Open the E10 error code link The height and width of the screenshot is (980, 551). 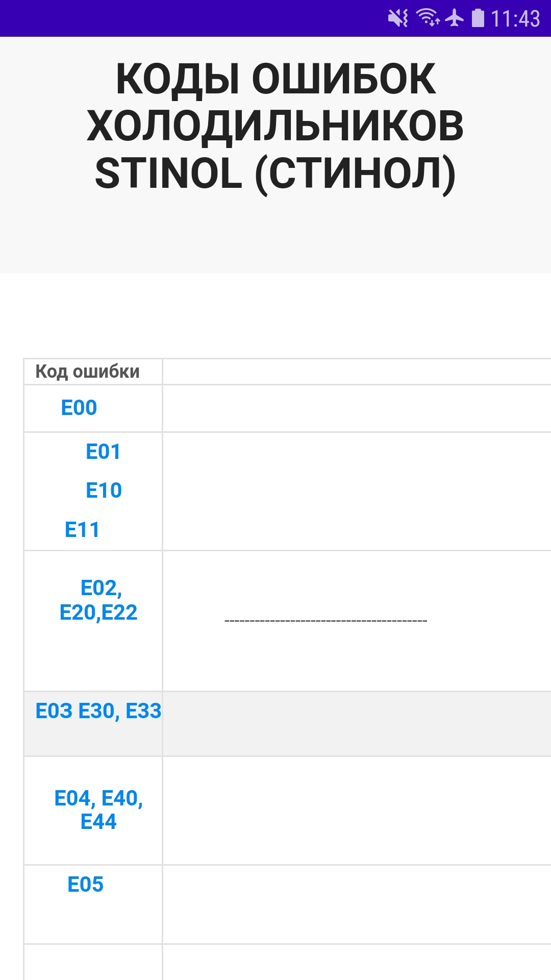104,491
